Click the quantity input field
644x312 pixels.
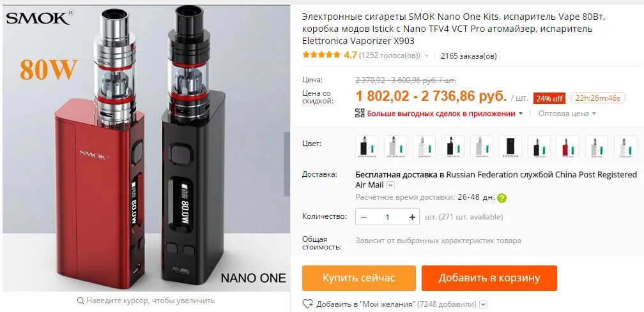point(387,218)
